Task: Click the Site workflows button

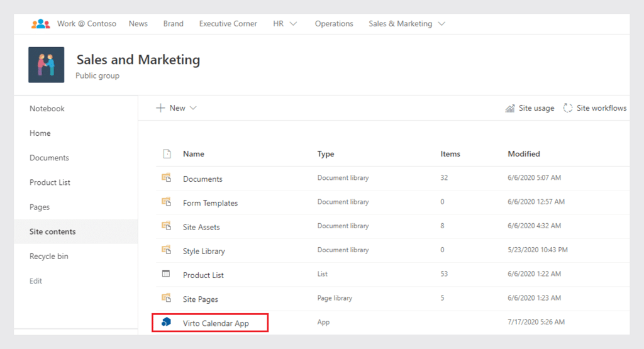Action: pyautogui.click(x=595, y=108)
